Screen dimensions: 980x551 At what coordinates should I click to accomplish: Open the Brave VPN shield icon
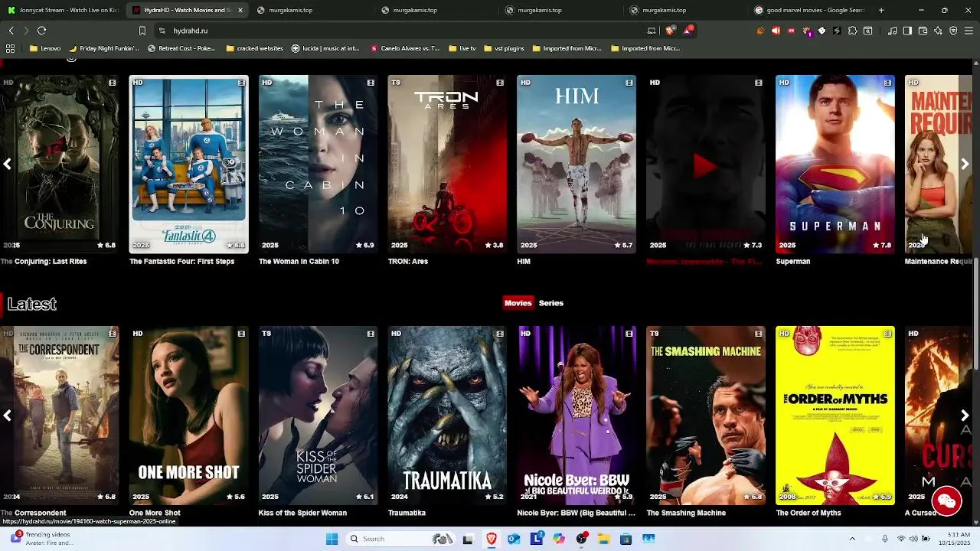953,31
